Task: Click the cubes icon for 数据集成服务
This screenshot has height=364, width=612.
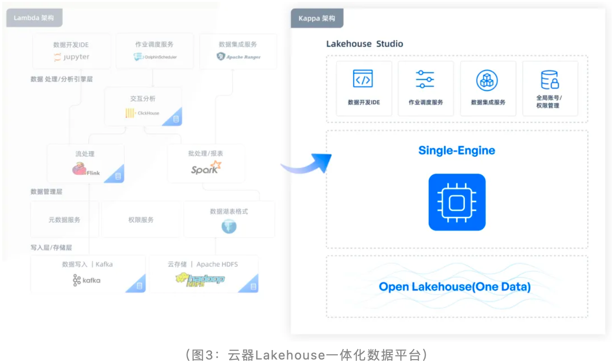Action: [487, 80]
